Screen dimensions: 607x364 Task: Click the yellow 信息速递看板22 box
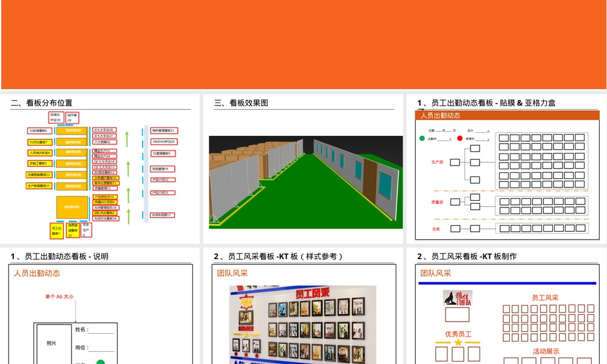tap(73, 230)
